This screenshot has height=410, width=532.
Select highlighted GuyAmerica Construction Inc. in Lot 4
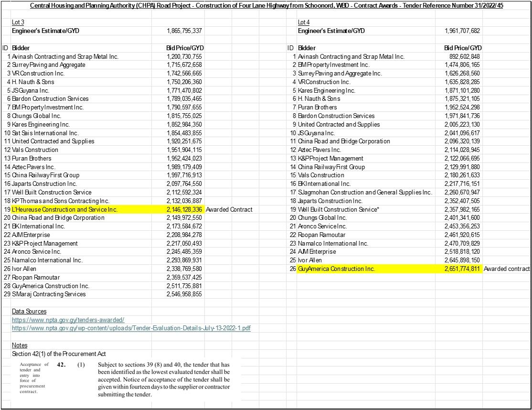tap(366, 269)
